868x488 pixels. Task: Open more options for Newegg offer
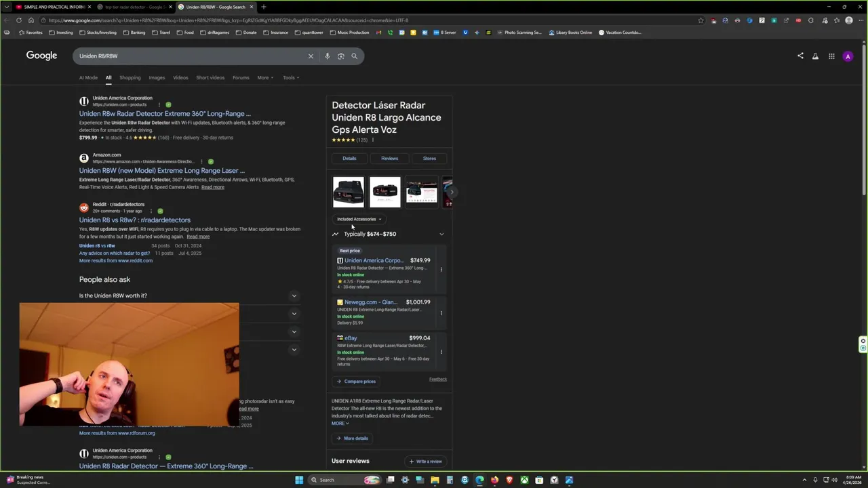pyautogui.click(x=441, y=313)
